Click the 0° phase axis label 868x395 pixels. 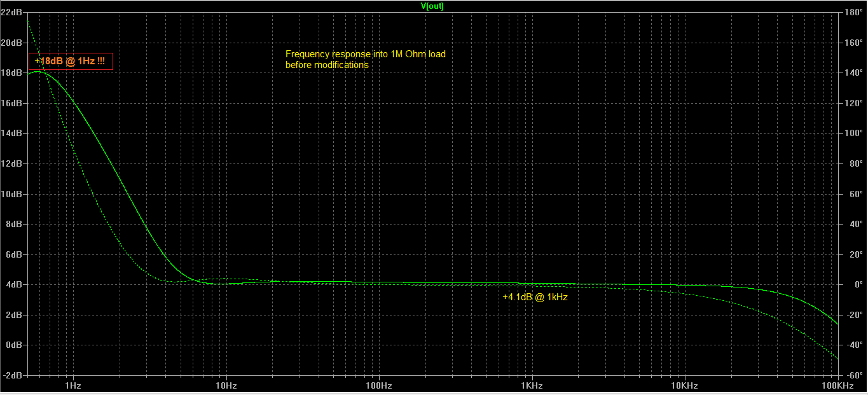point(858,284)
